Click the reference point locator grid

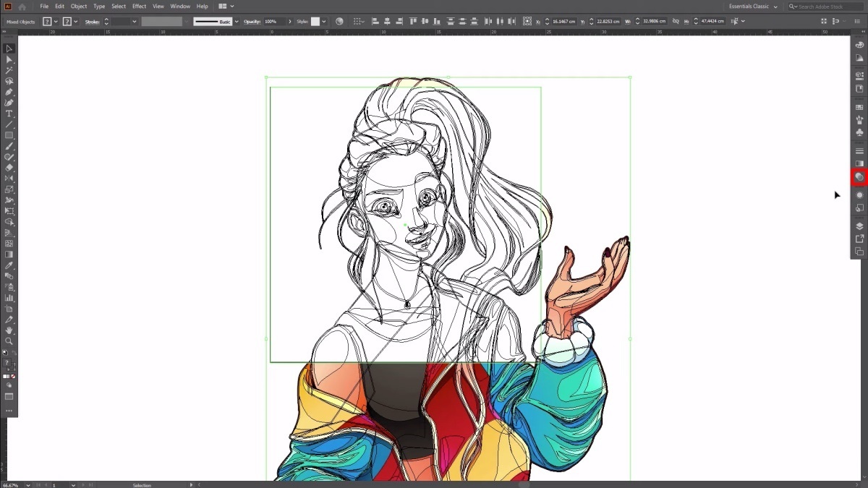(527, 22)
